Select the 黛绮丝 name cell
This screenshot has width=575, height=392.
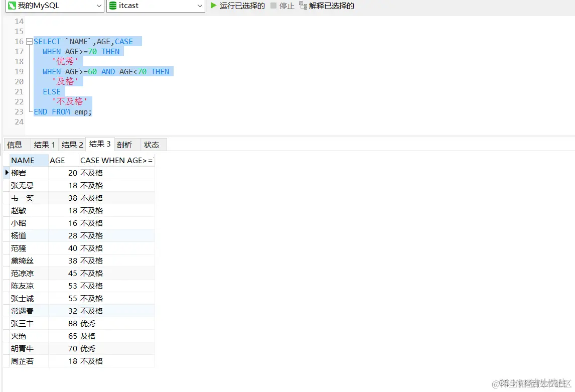29,260
